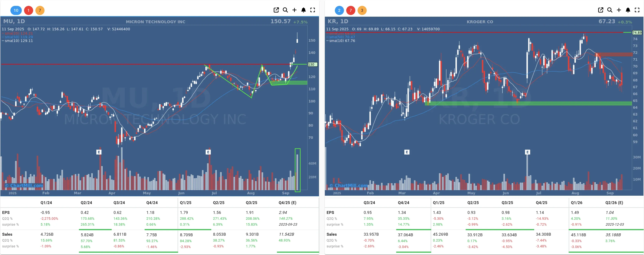Click the magnifier icon on KR chart
This screenshot has width=644, height=255.
coord(610,10)
